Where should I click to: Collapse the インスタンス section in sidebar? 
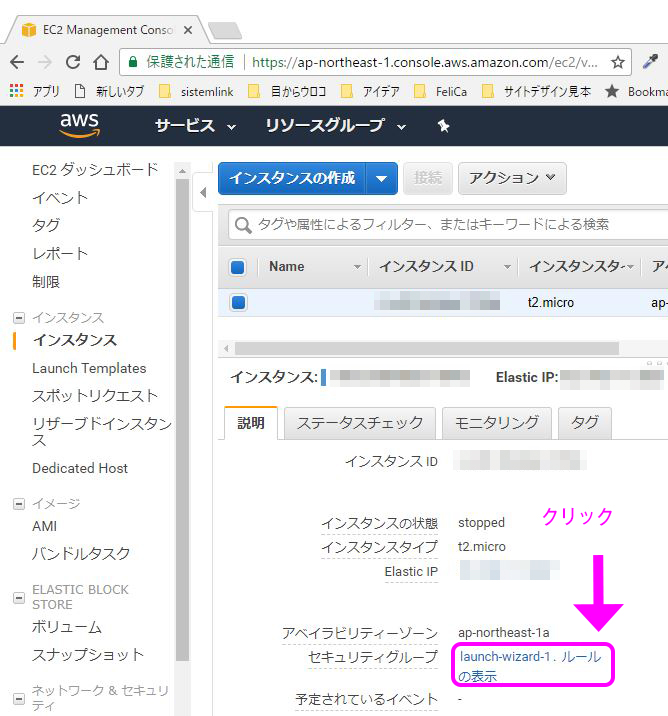[19, 317]
